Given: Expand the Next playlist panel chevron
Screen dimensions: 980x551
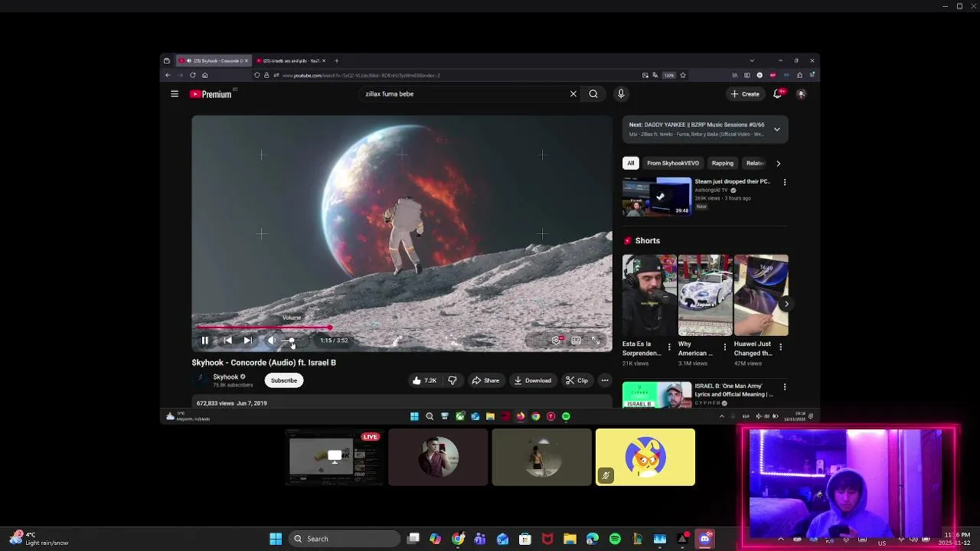Looking at the screenshot, I should pos(776,129).
